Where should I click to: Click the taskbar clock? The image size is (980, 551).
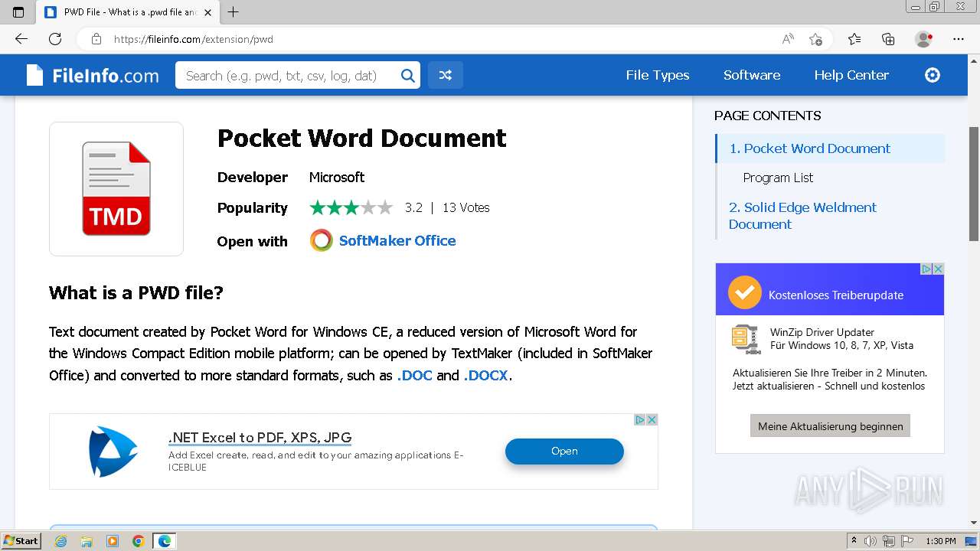click(941, 541)
